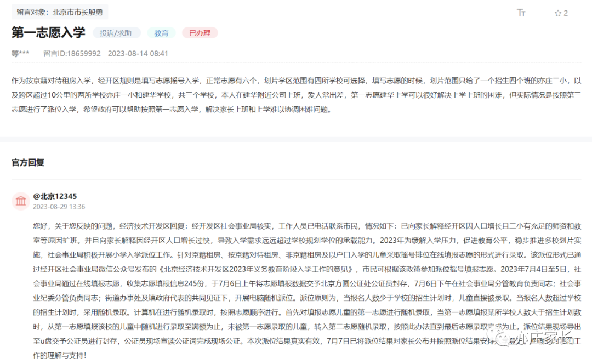
Task: Click the @北京12345 account name
Action: 55,196
